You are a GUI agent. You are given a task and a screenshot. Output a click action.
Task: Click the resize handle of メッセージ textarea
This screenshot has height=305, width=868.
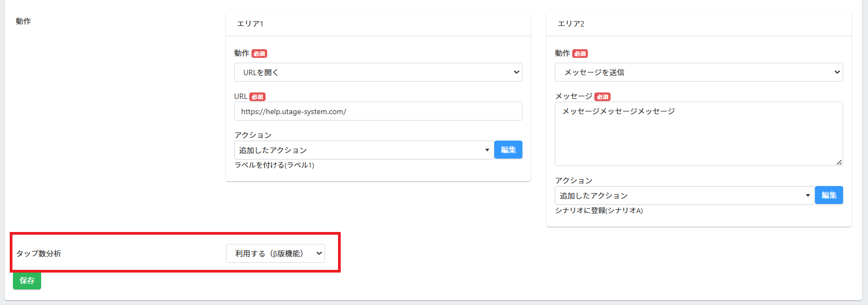[839, 162]
